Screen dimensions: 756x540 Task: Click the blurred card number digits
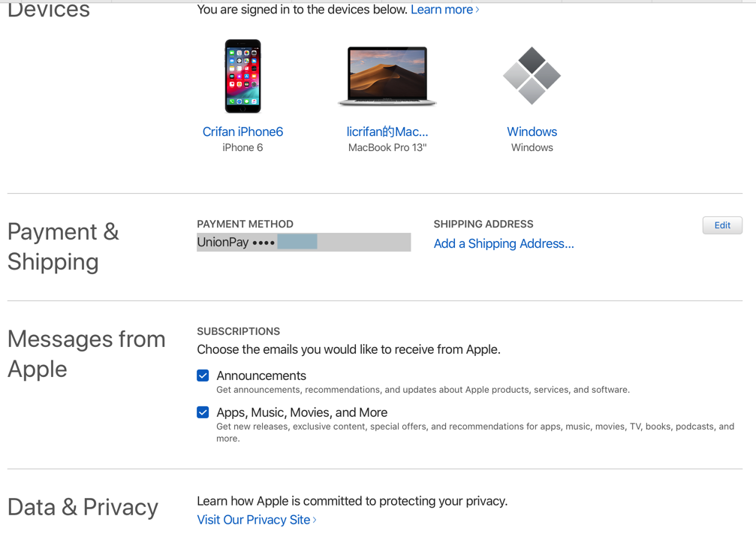point(297,242)
